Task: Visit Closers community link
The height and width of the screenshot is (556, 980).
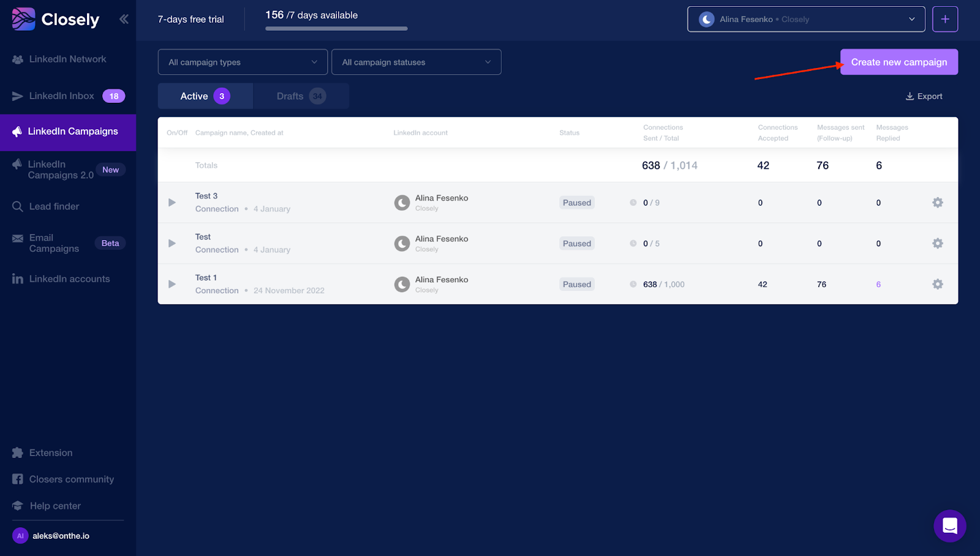Action: coord(63,479)
